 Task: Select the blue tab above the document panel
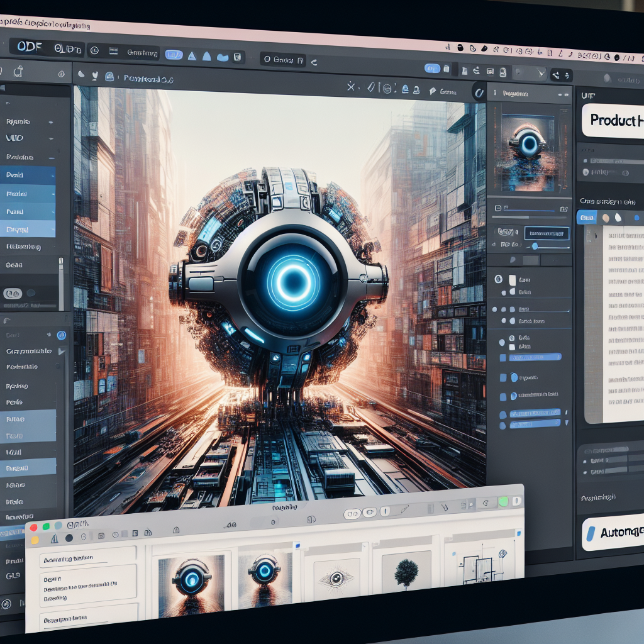click(586, 218)
